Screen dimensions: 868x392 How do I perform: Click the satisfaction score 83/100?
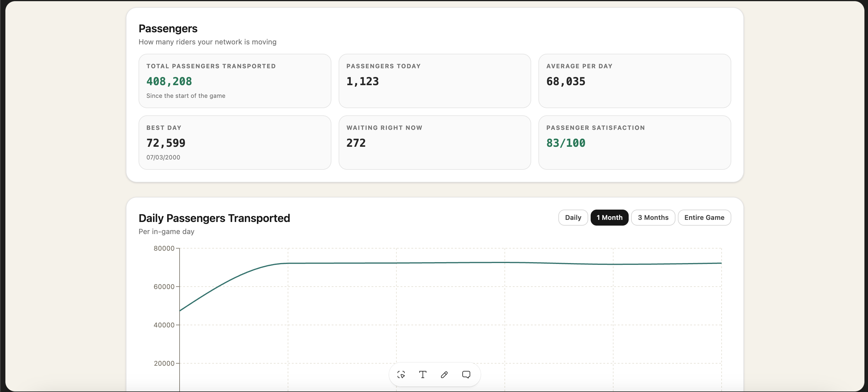click(x=566, y=143)
